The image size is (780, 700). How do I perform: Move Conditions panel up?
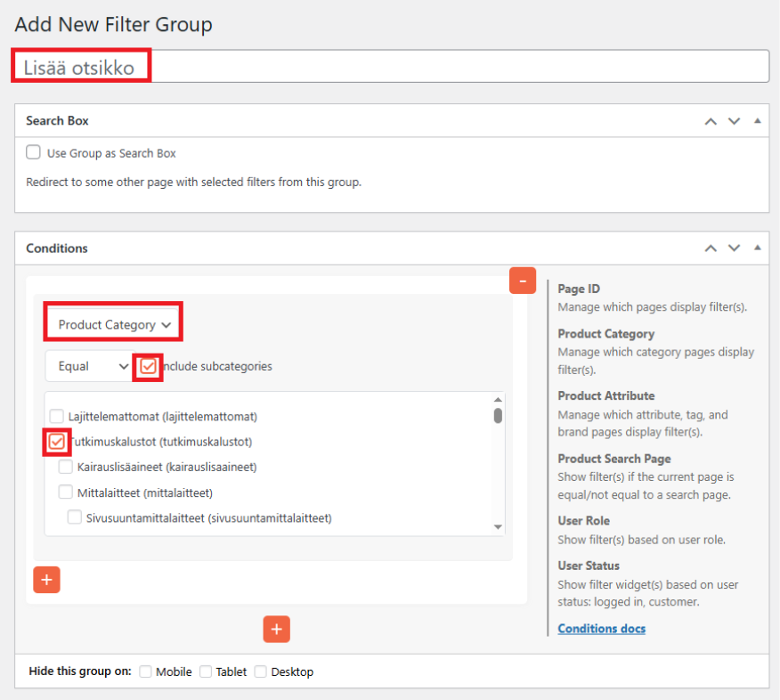(711, 248)
